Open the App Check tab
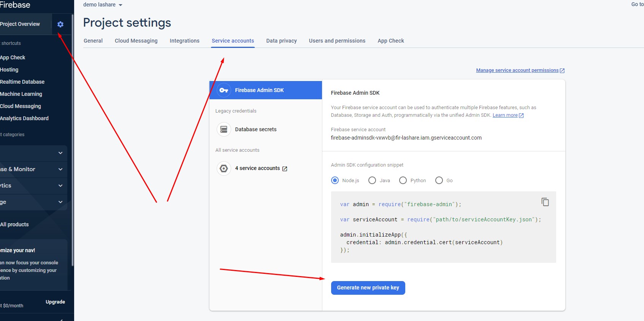Screen dimensions: 644x321 point(391,41)
